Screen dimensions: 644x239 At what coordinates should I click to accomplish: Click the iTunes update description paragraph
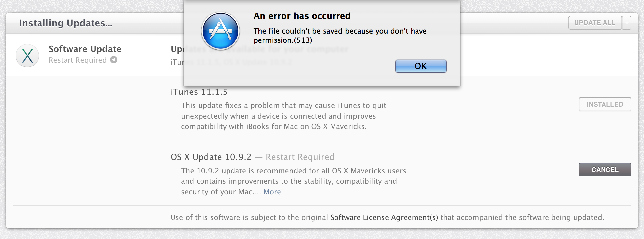[x=283, y=116]
